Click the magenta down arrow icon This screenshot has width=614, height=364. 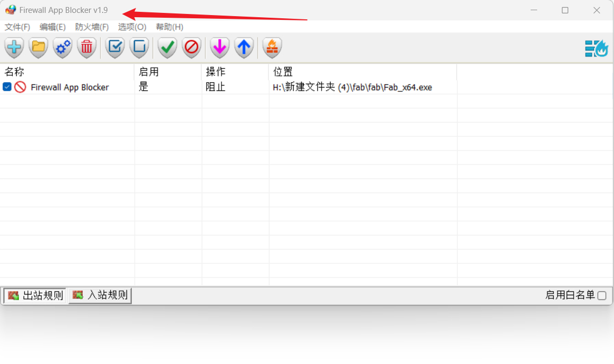tap(220, 47)
